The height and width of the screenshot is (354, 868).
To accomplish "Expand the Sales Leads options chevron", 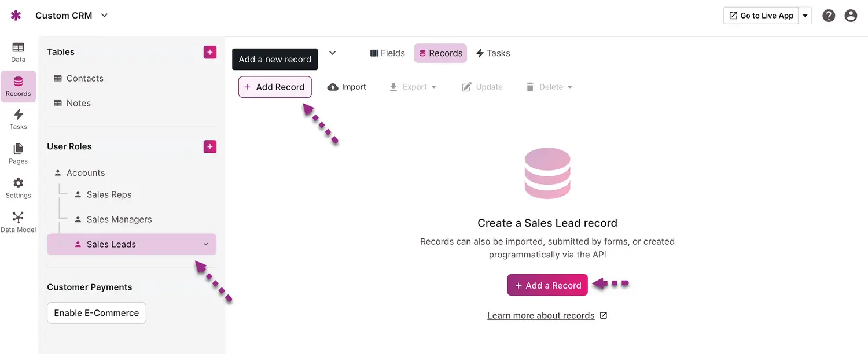I will coord(205,244).
